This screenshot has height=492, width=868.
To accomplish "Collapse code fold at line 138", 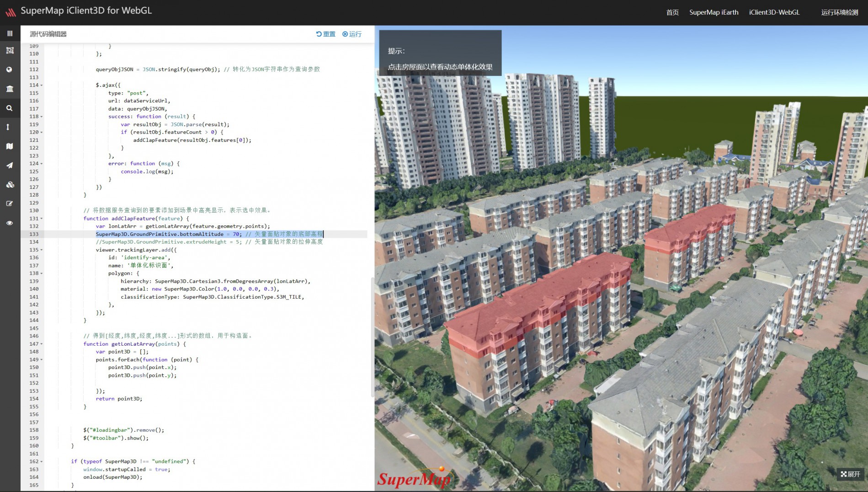I will [42, 273].
